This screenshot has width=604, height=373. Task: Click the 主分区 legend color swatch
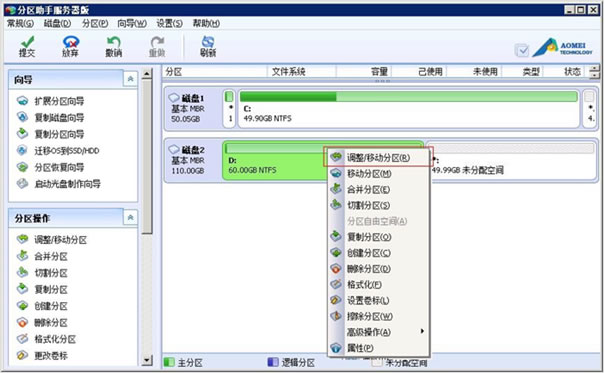169,362
